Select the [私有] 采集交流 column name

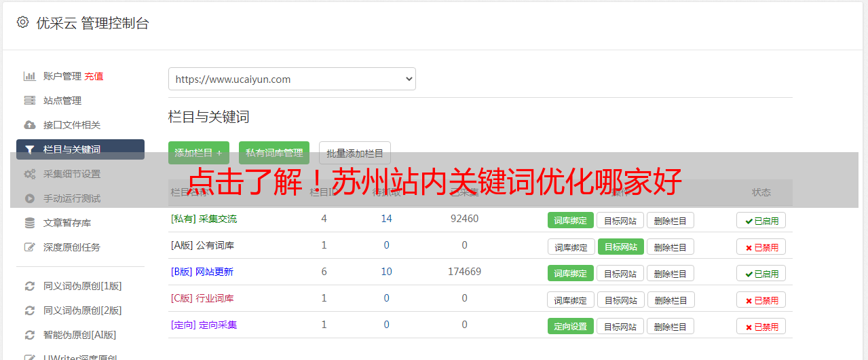point(204,219)
